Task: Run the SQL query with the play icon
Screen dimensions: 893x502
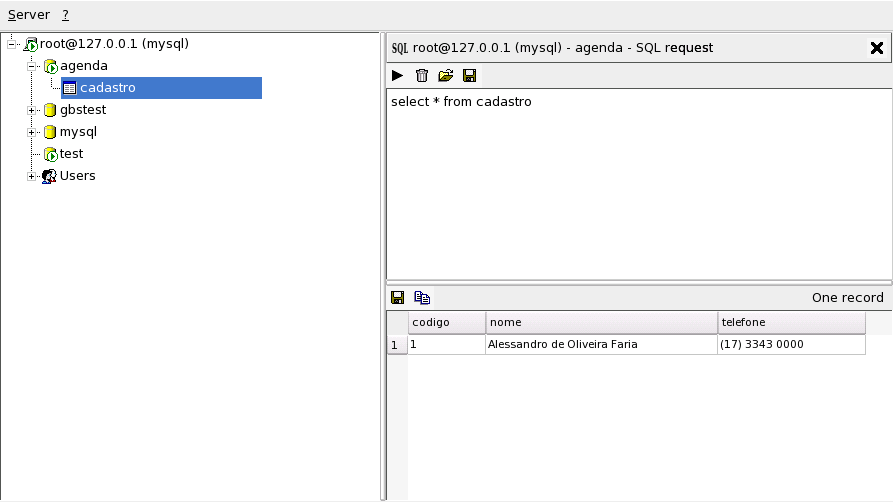Action: (398, 76)
